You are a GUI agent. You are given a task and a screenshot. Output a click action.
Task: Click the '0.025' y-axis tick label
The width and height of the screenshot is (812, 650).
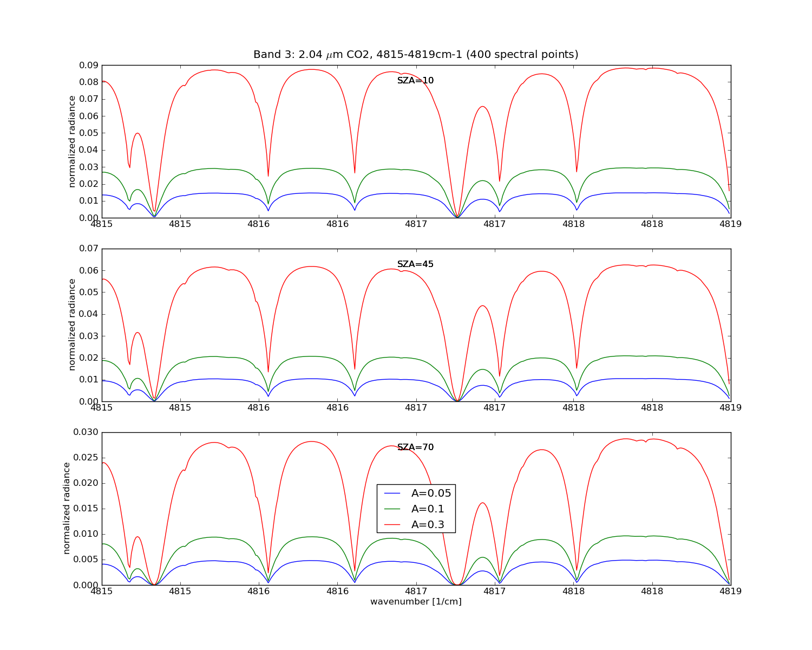pyautogui.click(x=86, y=458)
